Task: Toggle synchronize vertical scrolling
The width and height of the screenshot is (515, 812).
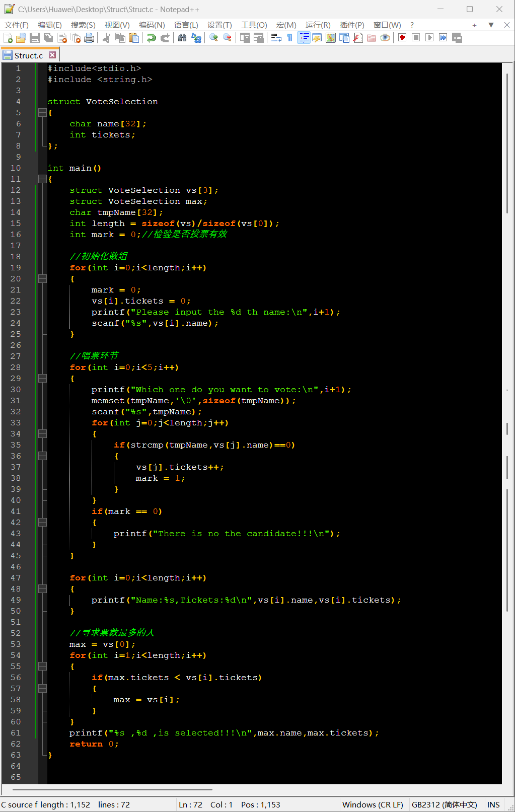Action: tap(245, 38)
